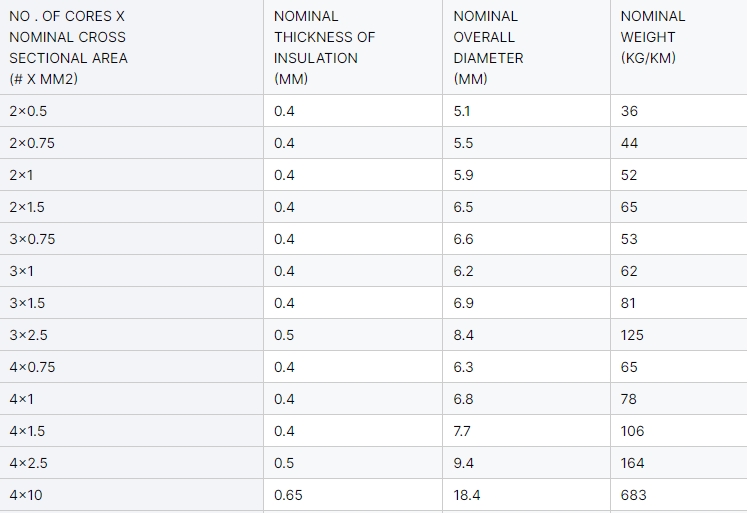Screen dimensions: 749x513
Task: Click the 3×0.75 row label
Action: 32,239
